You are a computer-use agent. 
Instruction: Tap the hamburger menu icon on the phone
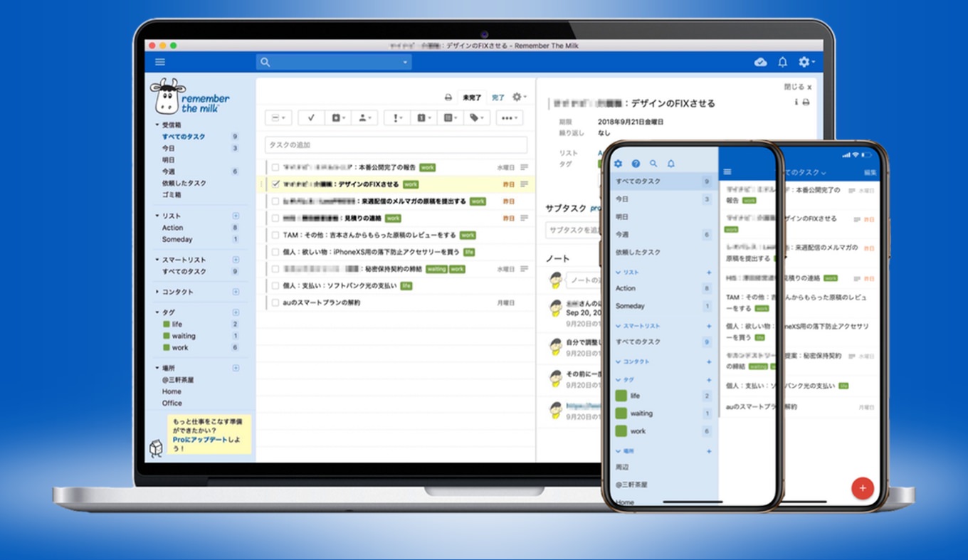pyautogui.click(x=727, y=172)
